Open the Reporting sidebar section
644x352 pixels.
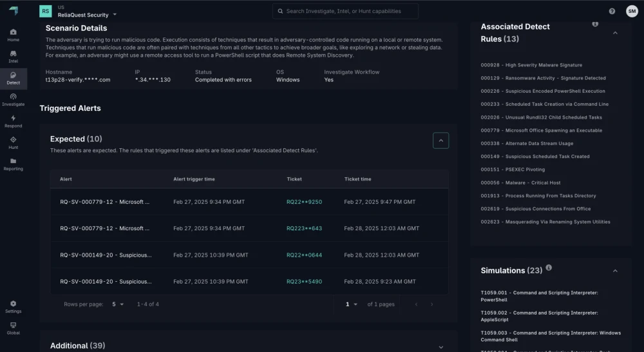pyautogui.click(x=13, y=164)
